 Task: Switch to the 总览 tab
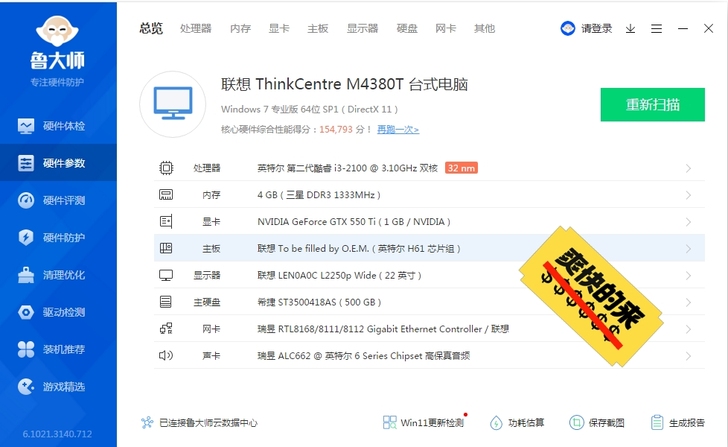pyautogui.click(x=151, y=28)
